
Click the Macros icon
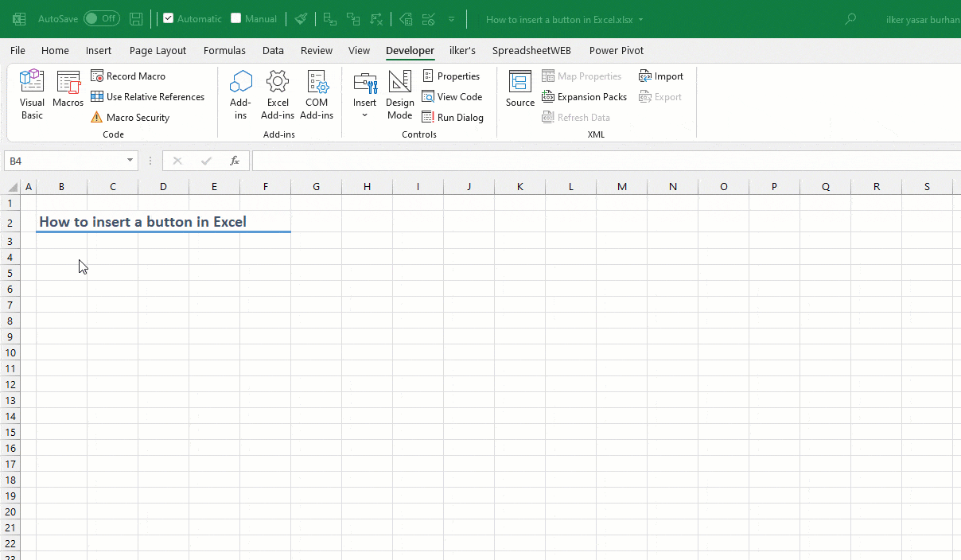pos(68,89)
